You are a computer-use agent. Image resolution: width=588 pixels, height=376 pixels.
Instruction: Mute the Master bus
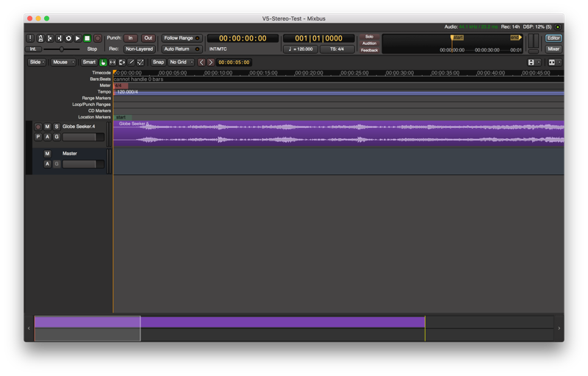point(47,154)
